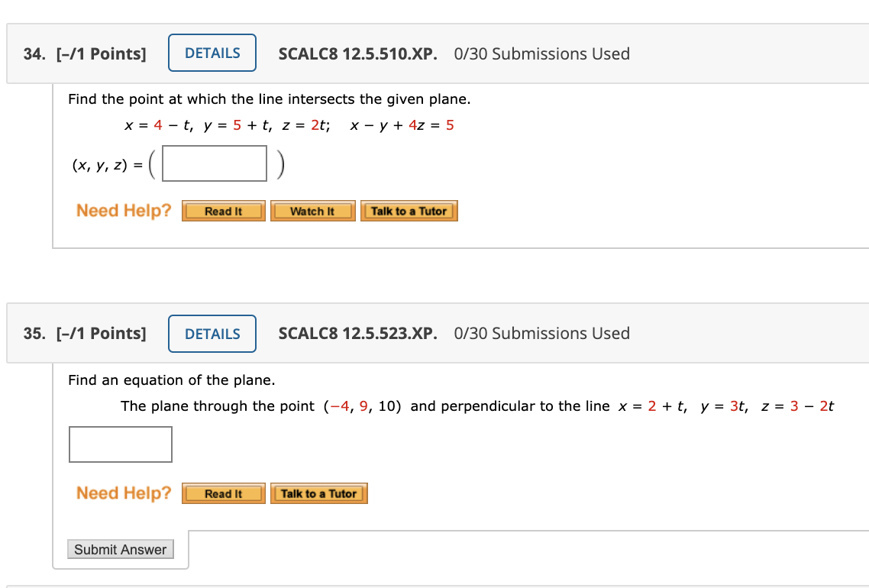
Task: Open Read It help for problem 35
Action: pyautogui.click(x=223, y=493)
